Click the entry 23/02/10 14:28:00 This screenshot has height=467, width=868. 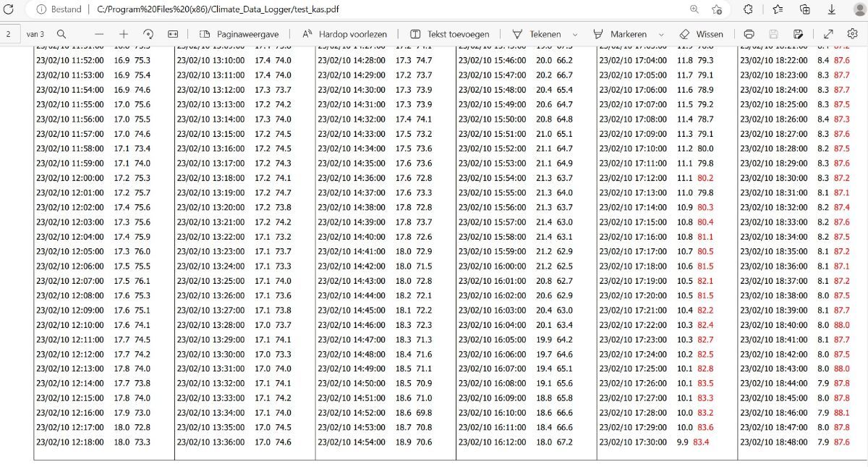352,61
